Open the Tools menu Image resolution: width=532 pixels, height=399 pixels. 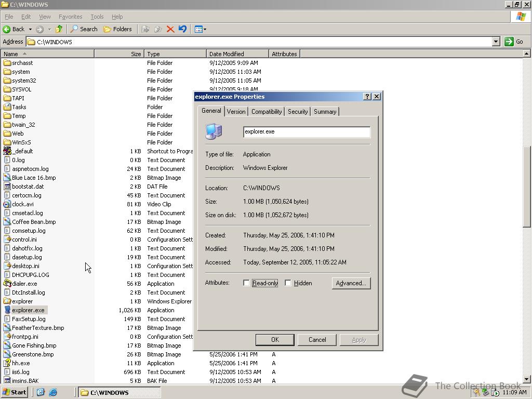(97, 17)
